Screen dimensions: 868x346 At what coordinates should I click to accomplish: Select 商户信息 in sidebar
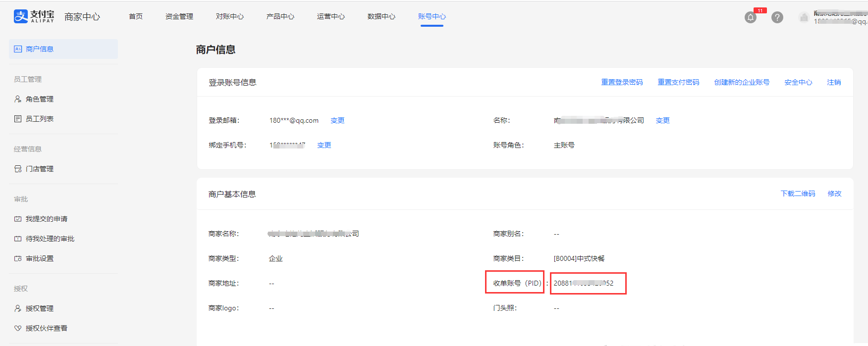63,49
